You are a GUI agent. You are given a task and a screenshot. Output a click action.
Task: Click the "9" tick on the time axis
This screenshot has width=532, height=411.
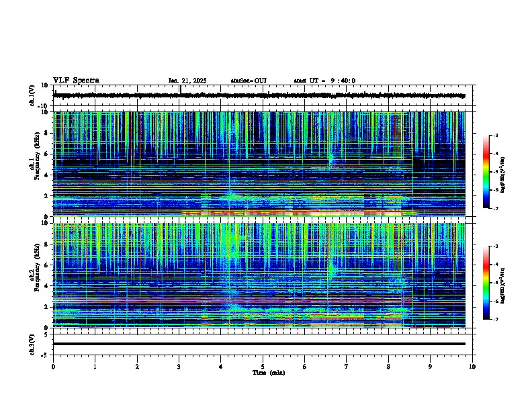(x=430, y=367)
